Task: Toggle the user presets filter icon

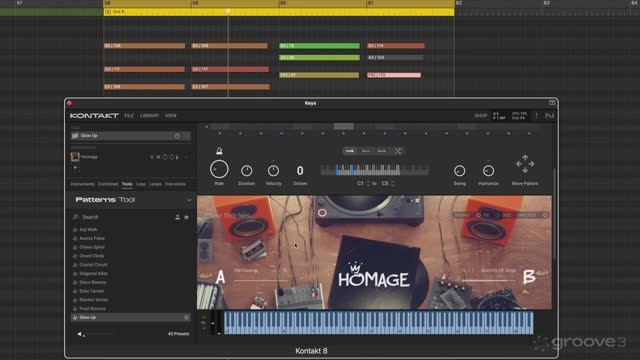Action: (x=178, y=217)
